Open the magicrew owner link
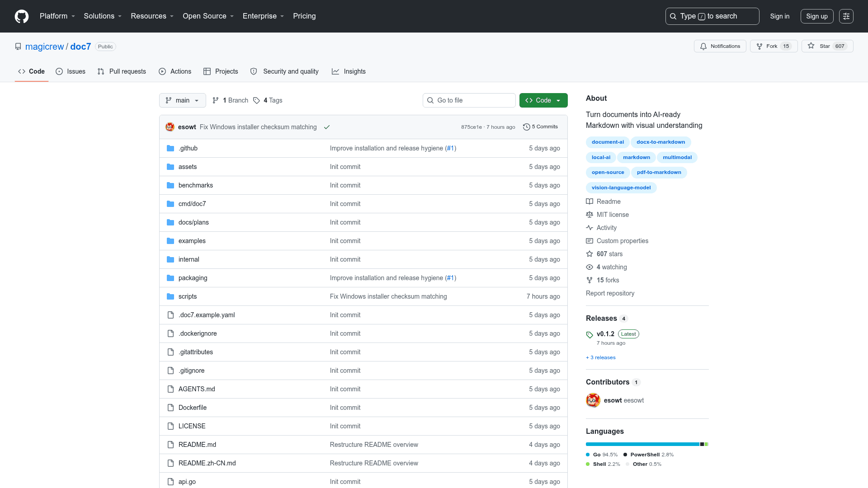Image resolution: width=868 pixels, height=488 pixels. tap(45, 47)
